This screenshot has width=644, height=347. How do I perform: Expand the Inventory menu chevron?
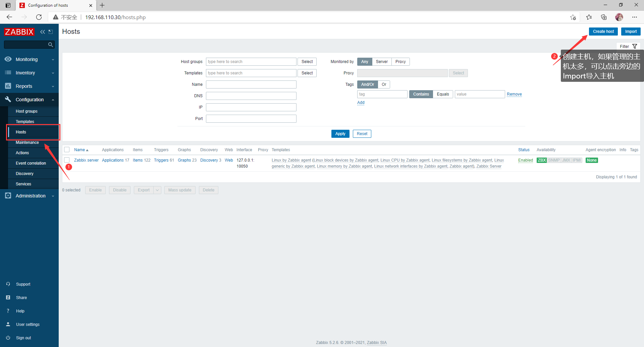point(53,73)
